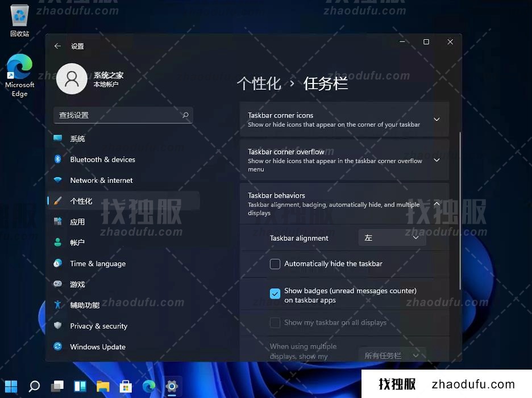This screenshot has width=532, height=398.
Task: Launch the Microsoft Edge desktop shortcut
Action: click(20, 76)
